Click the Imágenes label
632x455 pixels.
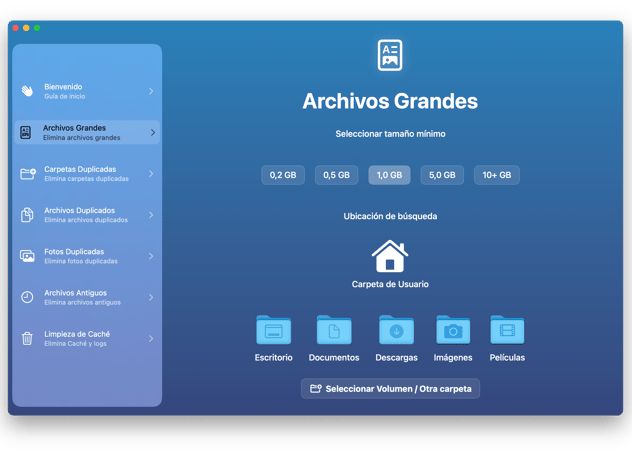tap(453, 357)
